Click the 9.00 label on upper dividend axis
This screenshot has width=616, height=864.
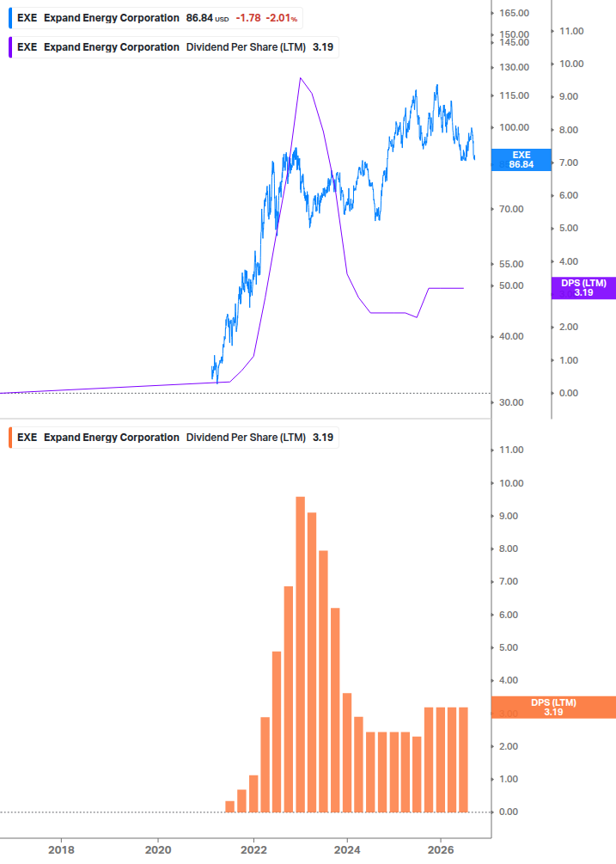pyautogui.click(x=569, y=97)
